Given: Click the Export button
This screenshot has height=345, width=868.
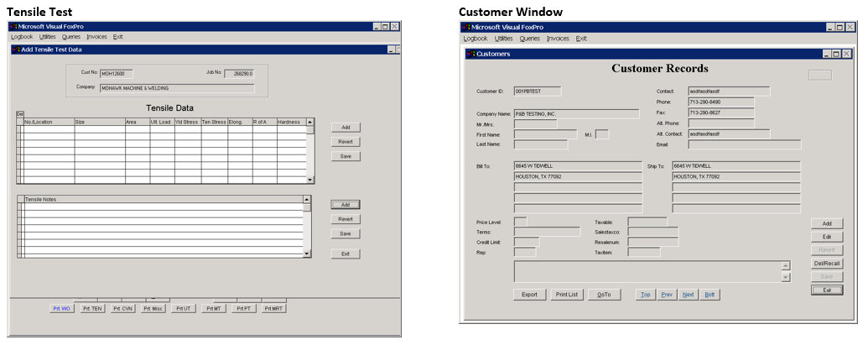Looking at the screenshot, I should (x=530, y=295).
